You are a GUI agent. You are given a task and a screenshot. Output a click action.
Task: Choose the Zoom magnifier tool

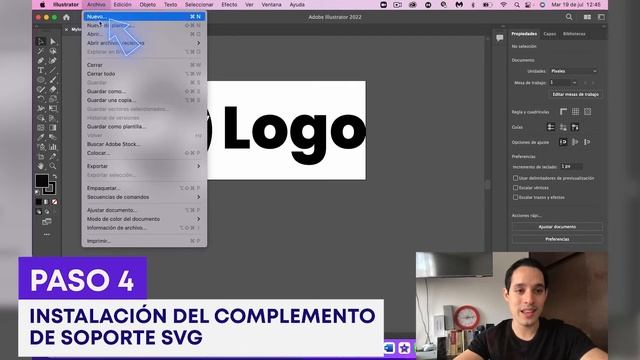tap(53, 166)
